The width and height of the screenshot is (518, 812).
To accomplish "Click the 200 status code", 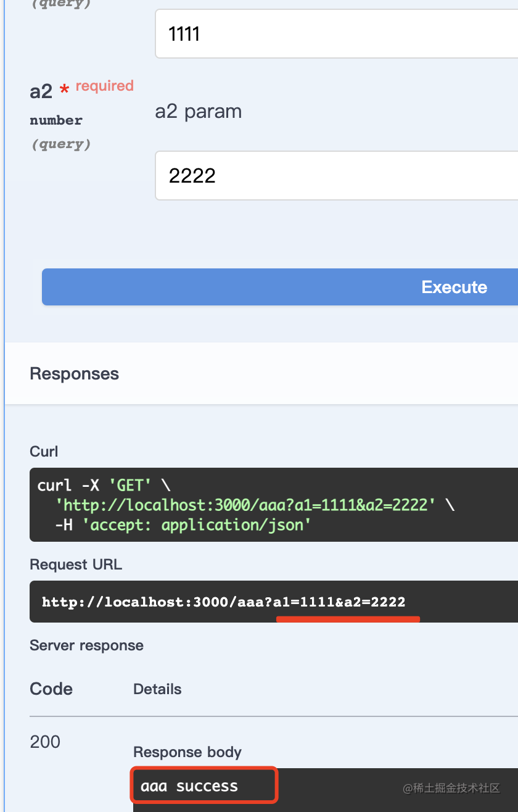I will click(x=45, y=742).
